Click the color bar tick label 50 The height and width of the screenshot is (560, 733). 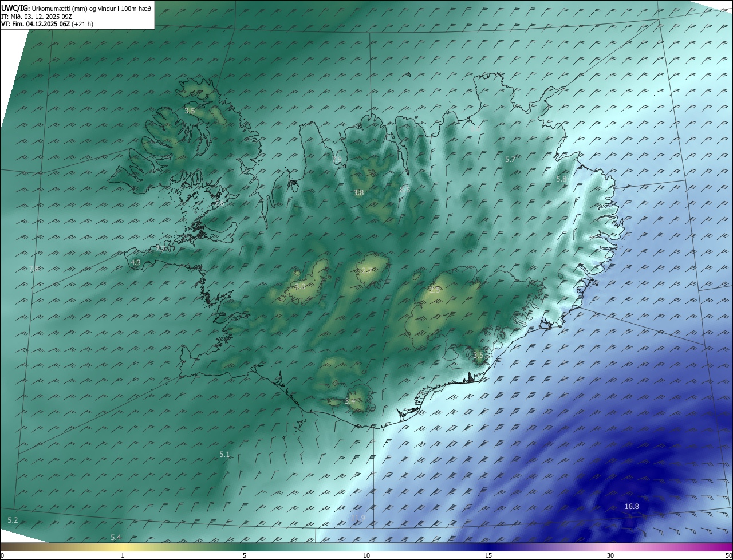728,555
